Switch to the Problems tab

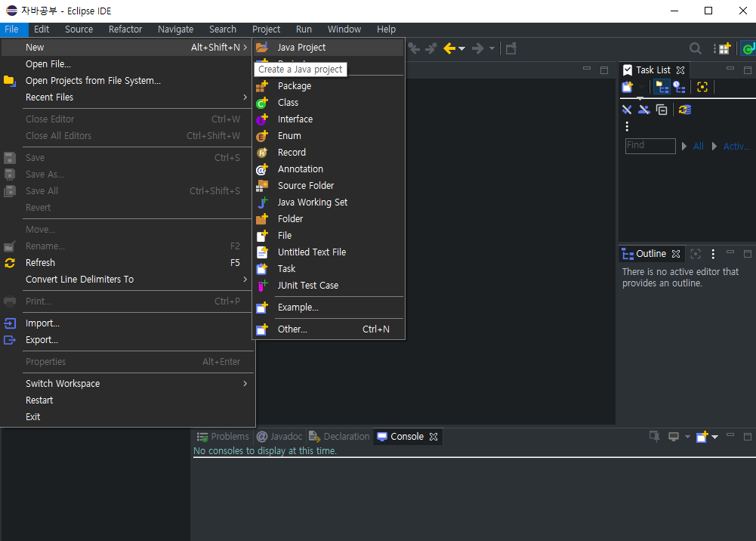pos(223,437)
